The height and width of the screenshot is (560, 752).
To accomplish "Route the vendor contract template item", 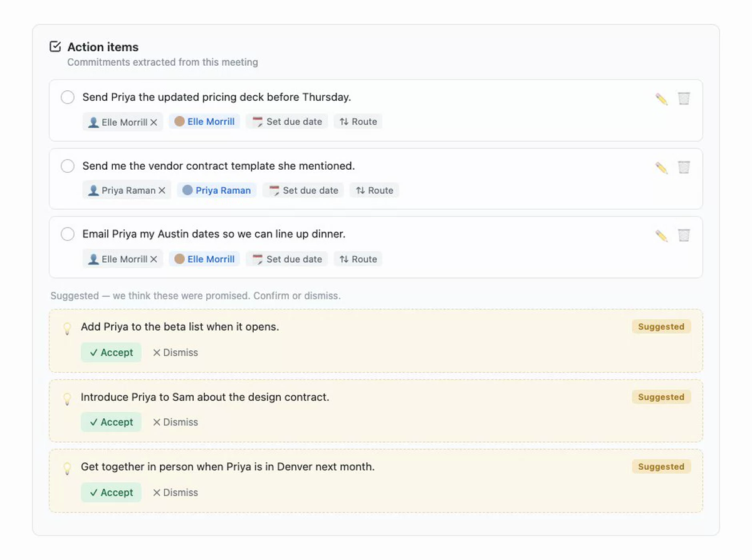I will coord(375,190).
